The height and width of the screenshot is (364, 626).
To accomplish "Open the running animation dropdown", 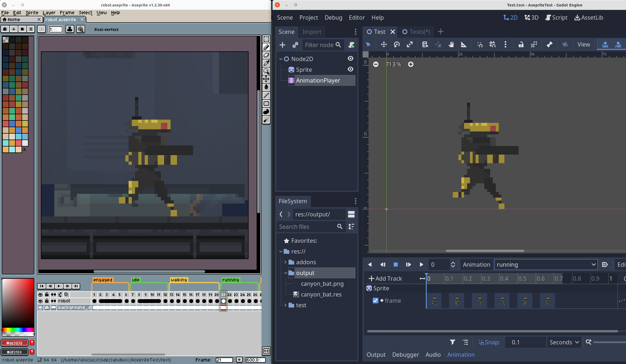I will point(546,265).
